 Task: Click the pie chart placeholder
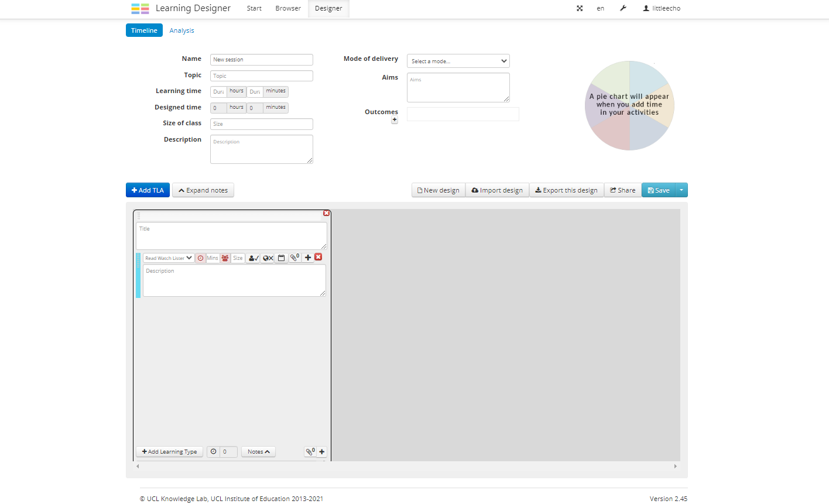coord(629,105)
